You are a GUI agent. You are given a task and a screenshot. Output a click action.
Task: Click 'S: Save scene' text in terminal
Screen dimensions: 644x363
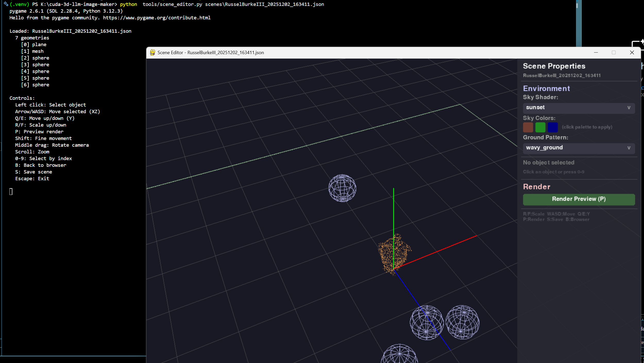(33, 172)
